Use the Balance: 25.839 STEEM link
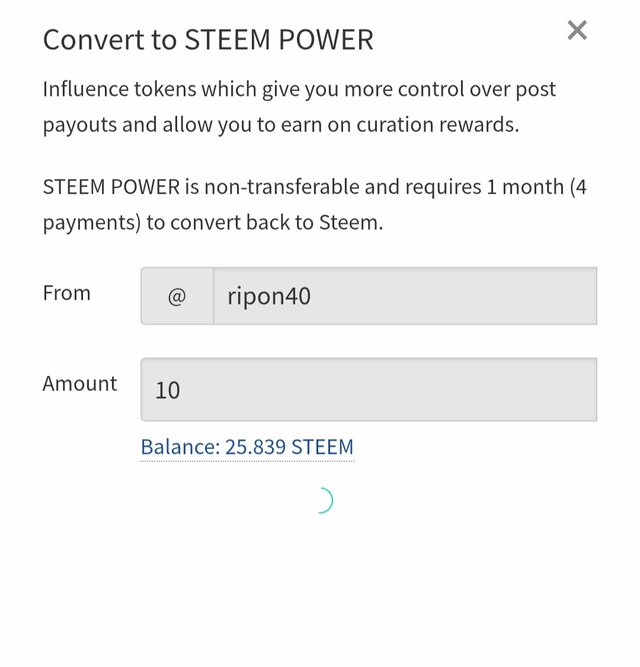Image resolution: width=640 pixels, height=667 pixels. (x=247, y=447)
